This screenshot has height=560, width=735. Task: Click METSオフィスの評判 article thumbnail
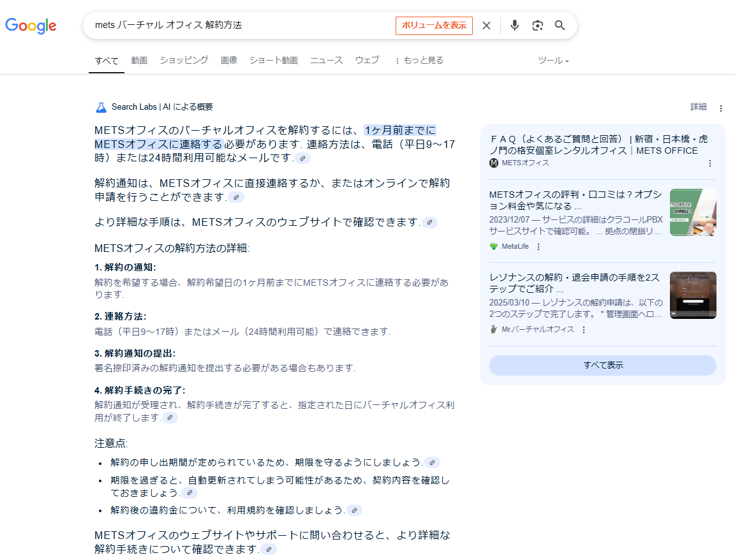693,212
